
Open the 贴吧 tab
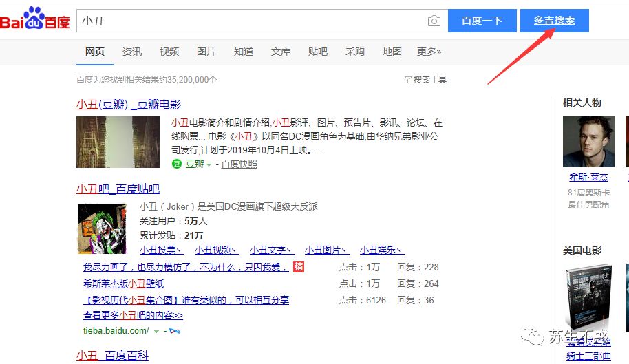[318, 52]
